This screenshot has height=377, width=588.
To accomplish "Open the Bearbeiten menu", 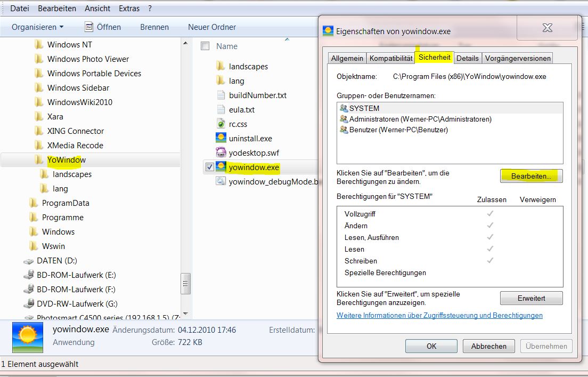I will 57,8.
